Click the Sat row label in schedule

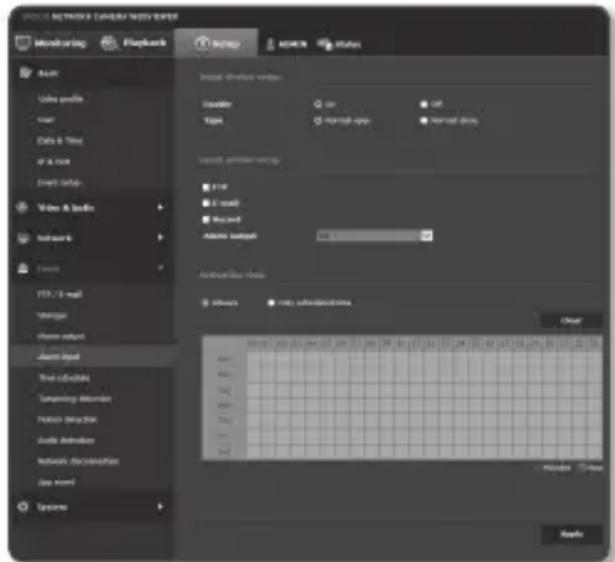224,451
